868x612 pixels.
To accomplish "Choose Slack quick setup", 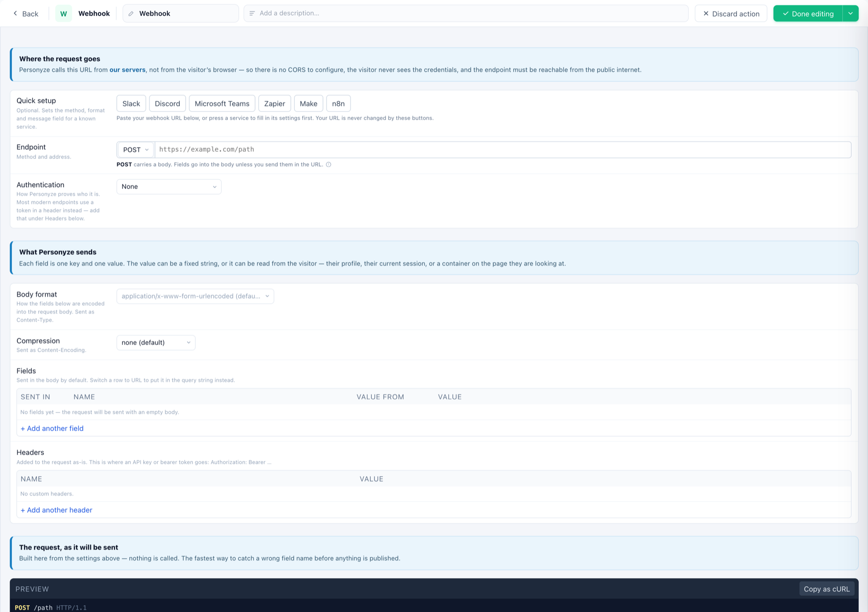I will click(131, 104).
